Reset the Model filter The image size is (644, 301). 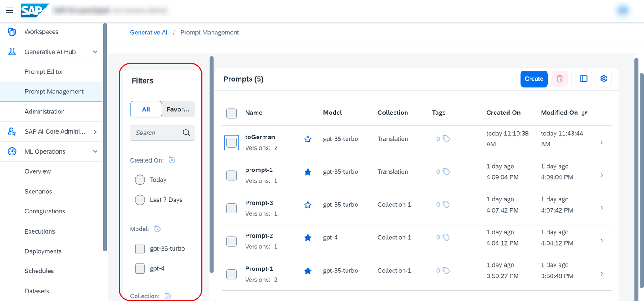point(157,229)
